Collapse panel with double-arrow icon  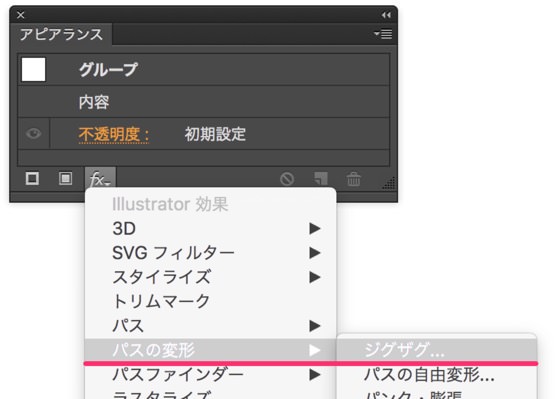(x=386, y=15)
